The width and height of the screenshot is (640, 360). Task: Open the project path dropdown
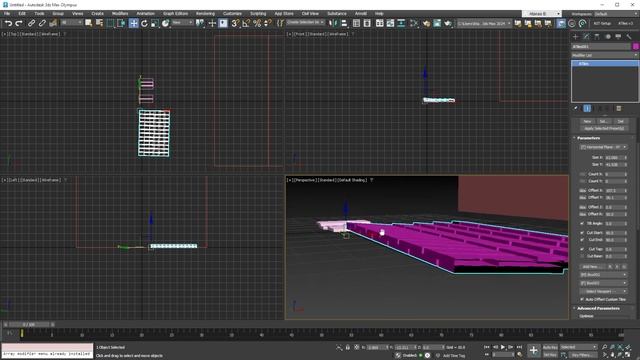[484, 24]
